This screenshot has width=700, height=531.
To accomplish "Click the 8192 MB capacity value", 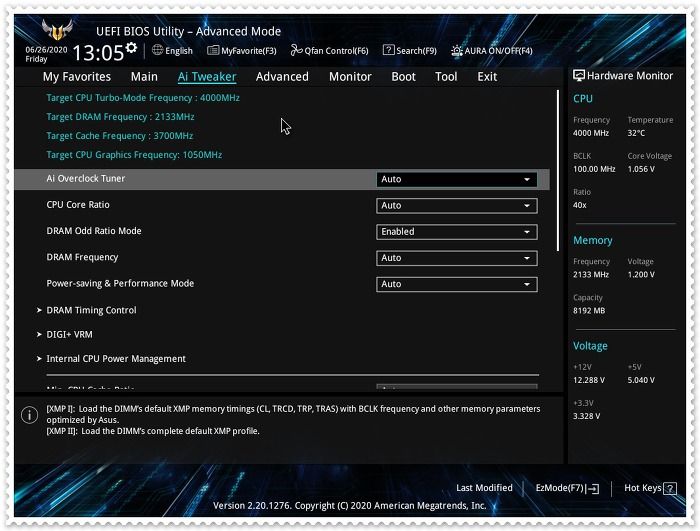I will point(589,311).
